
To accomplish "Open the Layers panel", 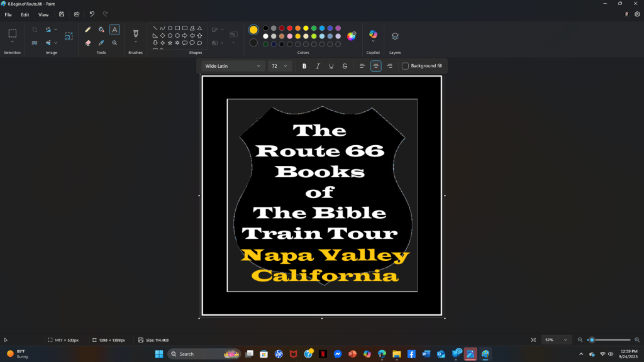I will [x=395, y=36].
